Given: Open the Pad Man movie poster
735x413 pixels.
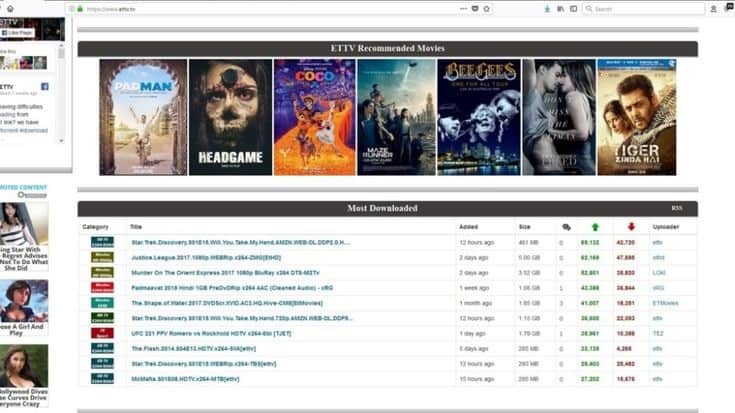Looking at the screenshot, I should 143,117.
